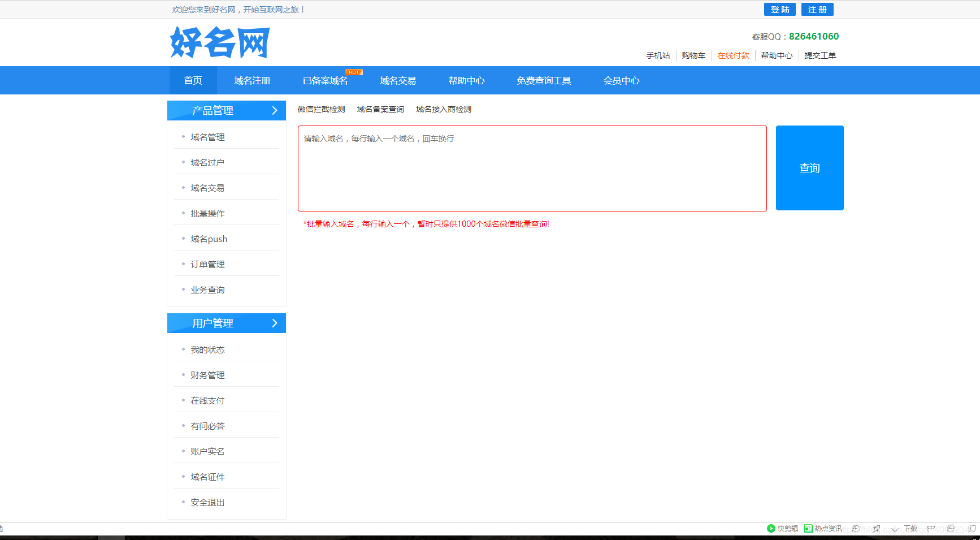Click the QQ number 826461060
This screenshot has height=540, width=980.
[814, 36]
